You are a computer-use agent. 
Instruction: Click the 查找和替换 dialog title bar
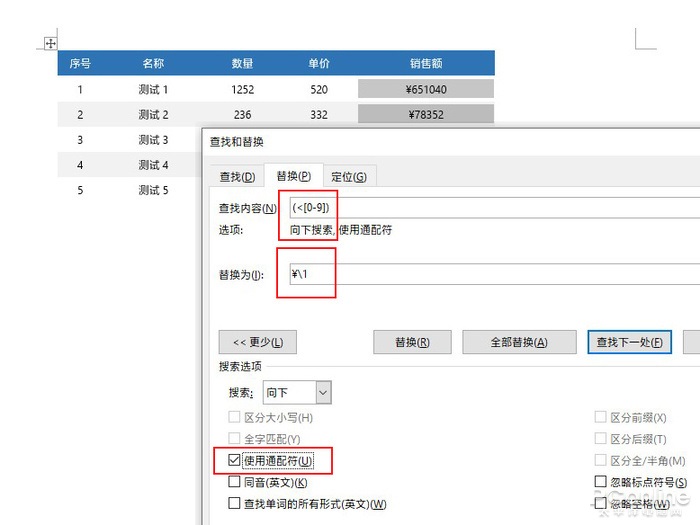451,142
